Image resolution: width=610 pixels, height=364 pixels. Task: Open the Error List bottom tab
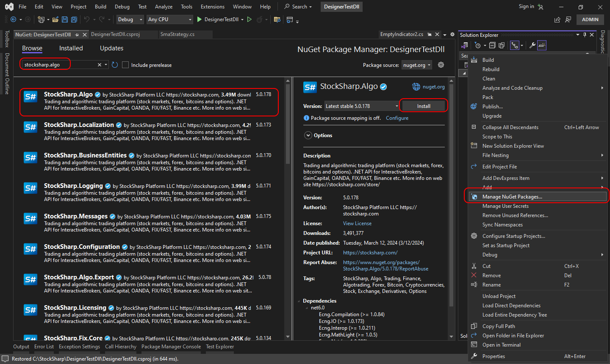pyautogui.click(x=44, y=347)
